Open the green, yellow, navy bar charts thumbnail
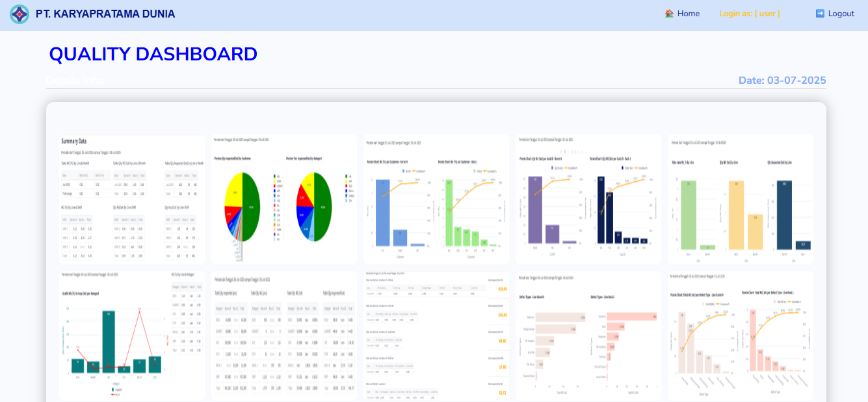The height and width of the screenshot is (402, 868). pyautogui.click(x=741, y=199)
